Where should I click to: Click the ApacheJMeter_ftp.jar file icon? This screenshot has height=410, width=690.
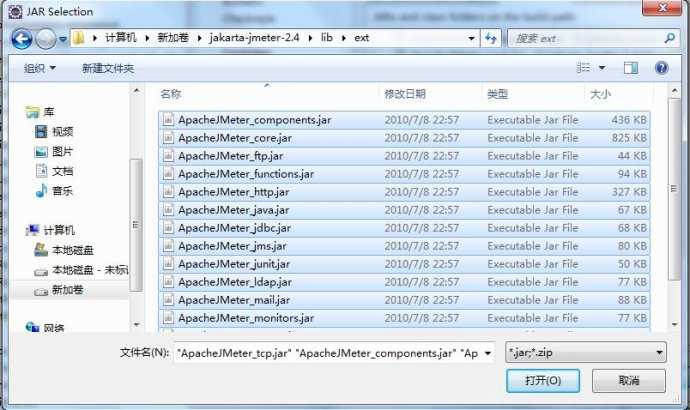point(168,155)
